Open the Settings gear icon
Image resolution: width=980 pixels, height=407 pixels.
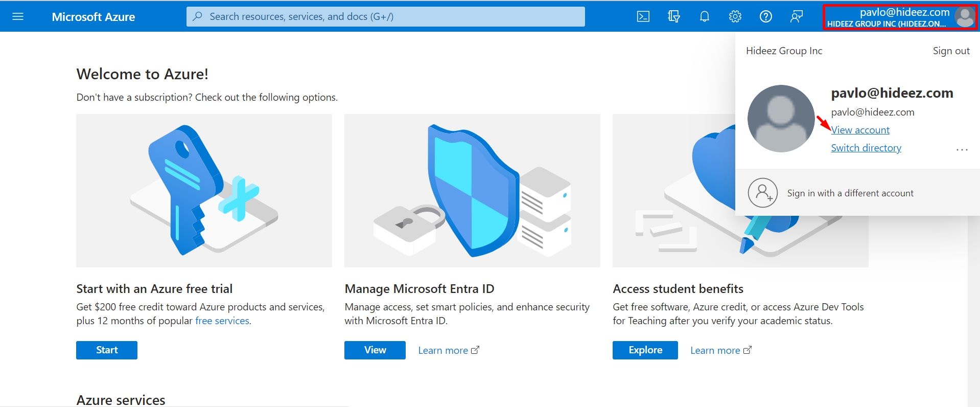[x=735, y=16]
